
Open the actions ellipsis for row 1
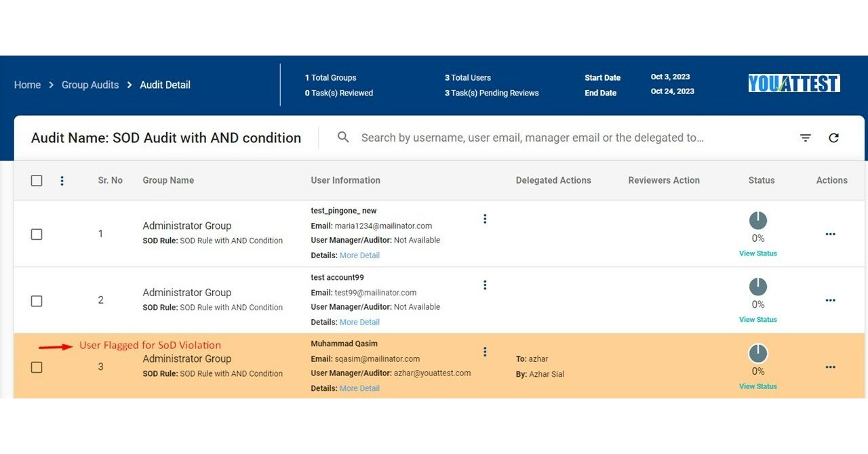click(x=830, y=234)
